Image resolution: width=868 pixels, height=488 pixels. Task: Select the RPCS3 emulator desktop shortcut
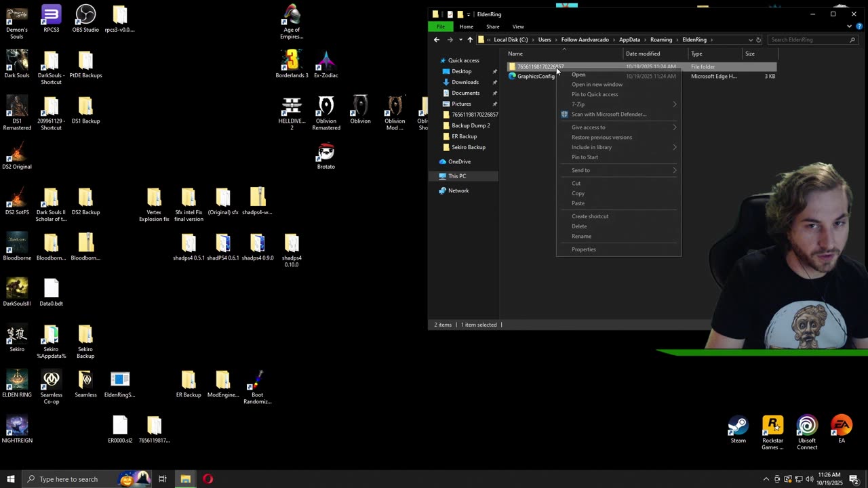coord(51,15)
